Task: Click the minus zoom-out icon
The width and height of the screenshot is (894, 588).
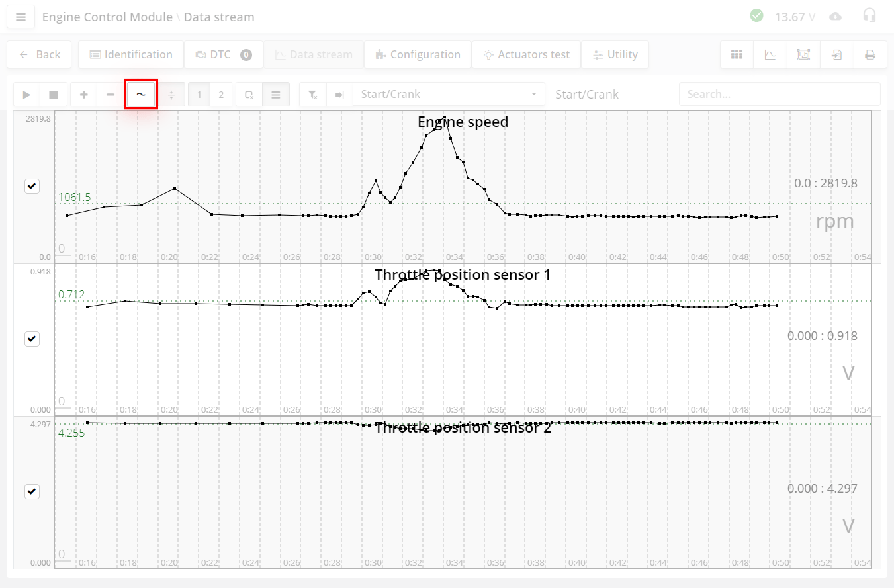Action: [111, 95]
